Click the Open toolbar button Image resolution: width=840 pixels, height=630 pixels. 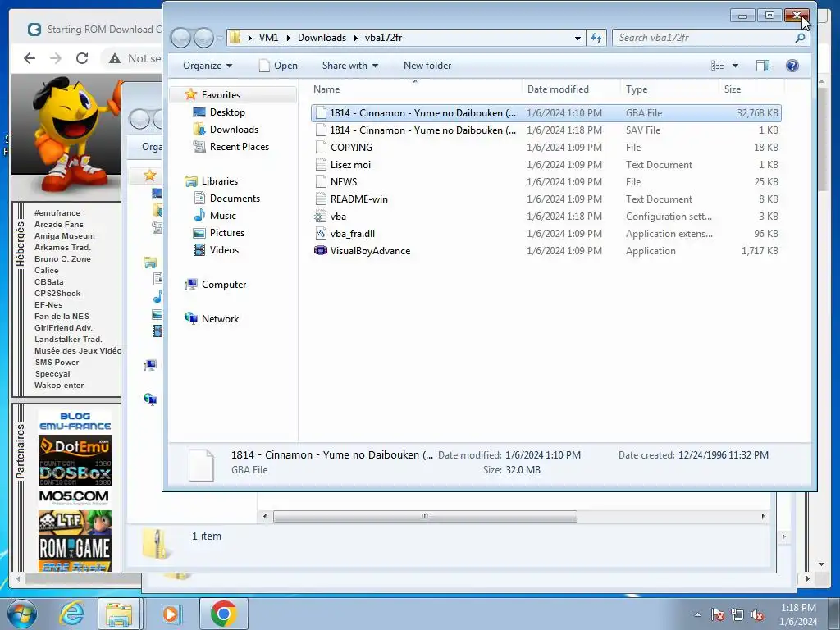pos(279,66)
